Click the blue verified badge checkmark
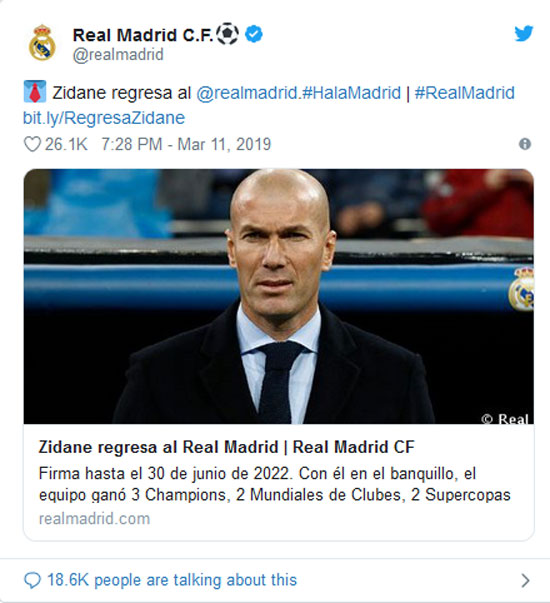Image resolution: width=550 pixels, height=603 pixels. [254, 34]
